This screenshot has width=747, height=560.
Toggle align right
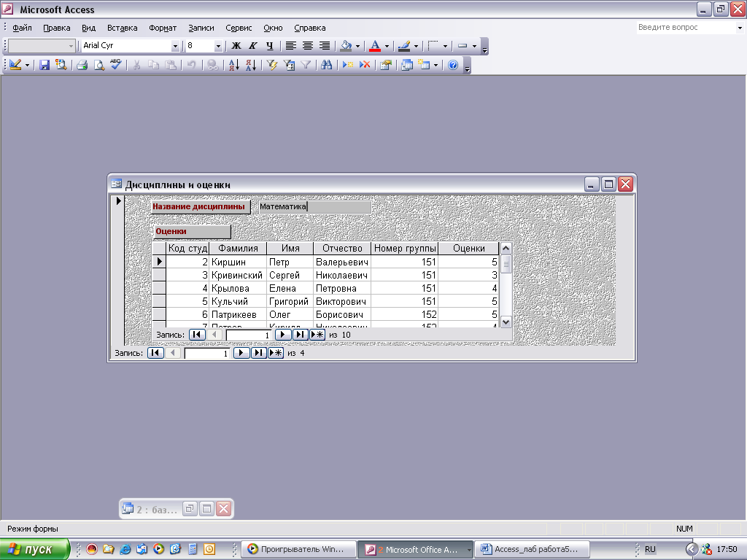[x=325, y=46]
